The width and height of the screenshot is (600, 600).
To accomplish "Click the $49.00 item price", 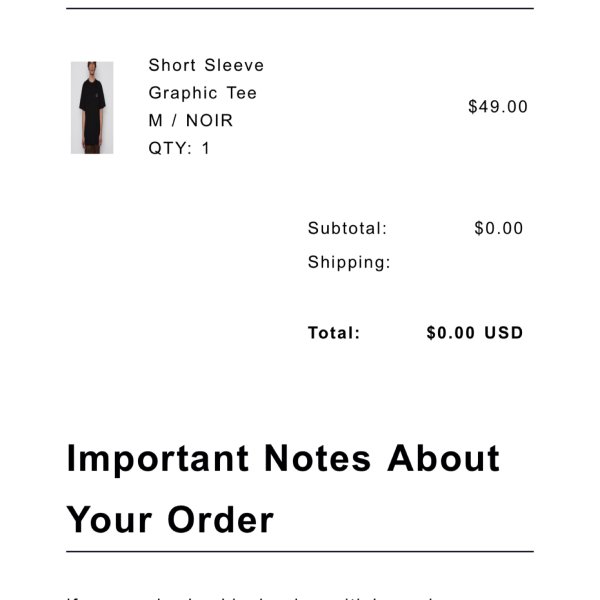I will 498,107.
